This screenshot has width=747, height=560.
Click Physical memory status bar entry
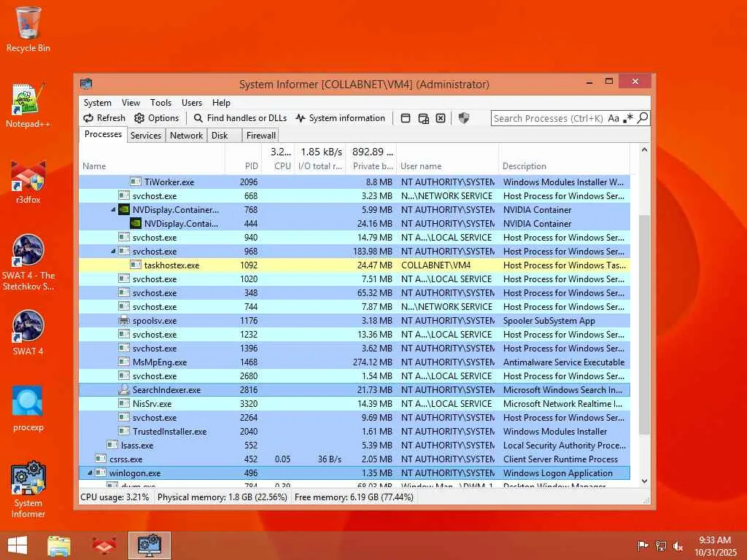tap(222, 497)
